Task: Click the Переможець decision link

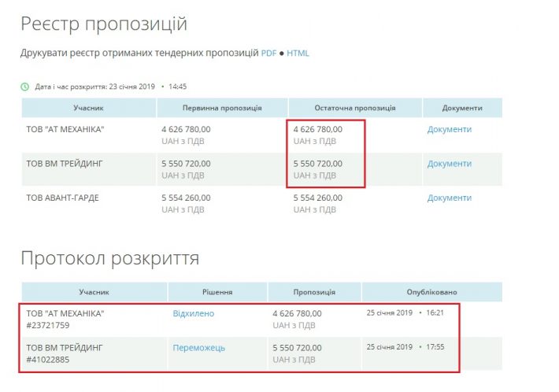Action: 199,348
